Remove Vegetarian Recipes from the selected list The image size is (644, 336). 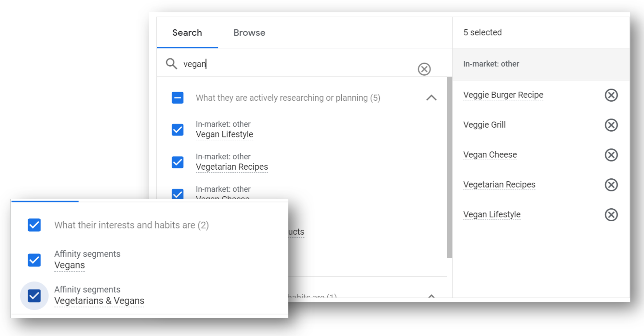(611, 185)
